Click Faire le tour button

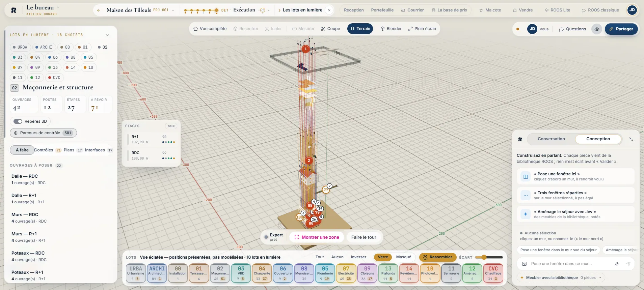[x=364, y=237]
